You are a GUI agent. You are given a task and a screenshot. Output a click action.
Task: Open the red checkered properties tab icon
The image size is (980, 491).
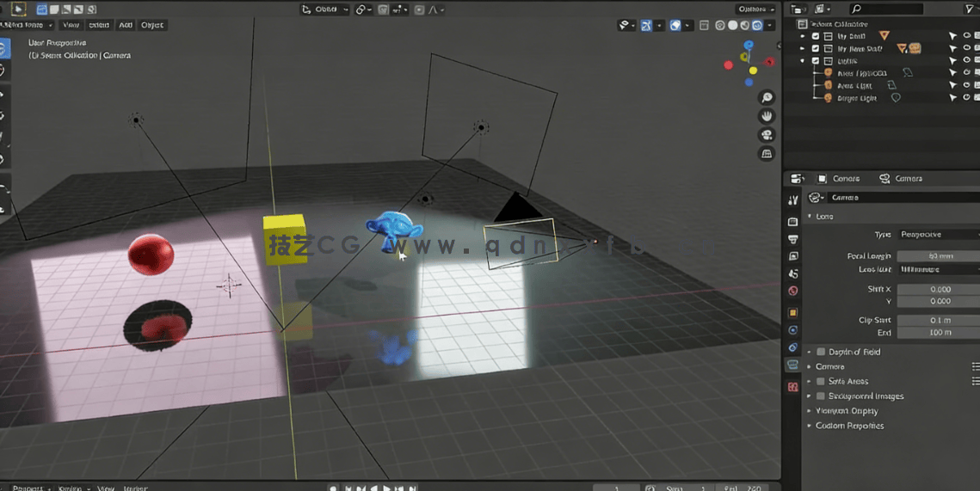pyautogui.click(x=792, y=387)
